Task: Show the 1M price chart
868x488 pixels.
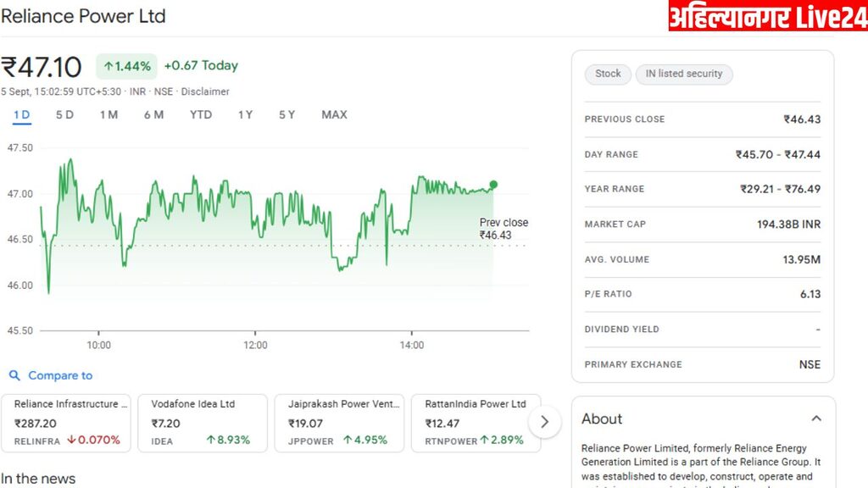Action: tap(108, 115)
